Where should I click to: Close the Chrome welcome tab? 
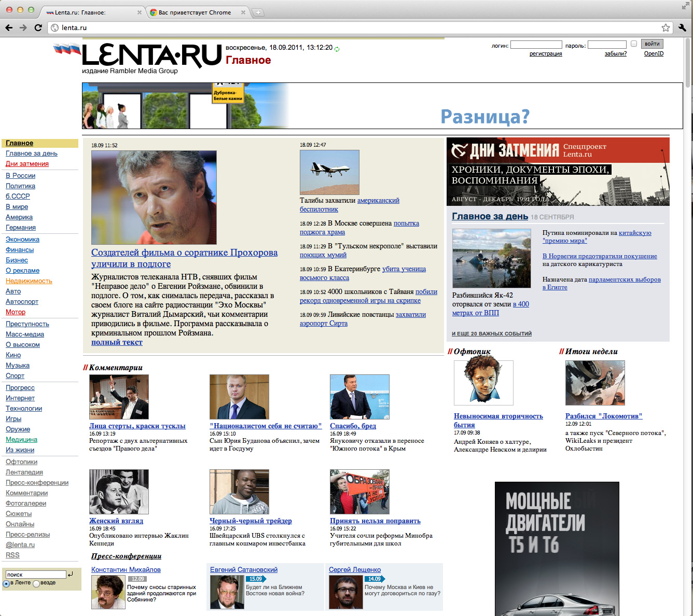point(243,12)
